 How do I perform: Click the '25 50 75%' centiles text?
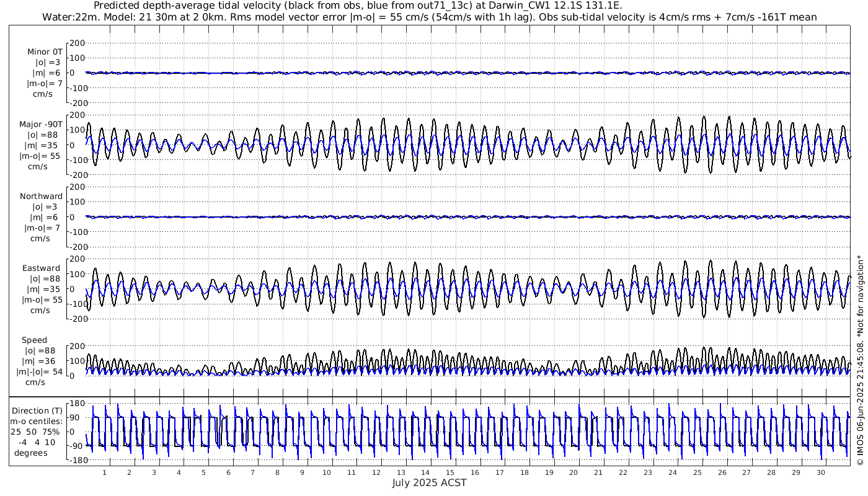(x=36, y=431)
